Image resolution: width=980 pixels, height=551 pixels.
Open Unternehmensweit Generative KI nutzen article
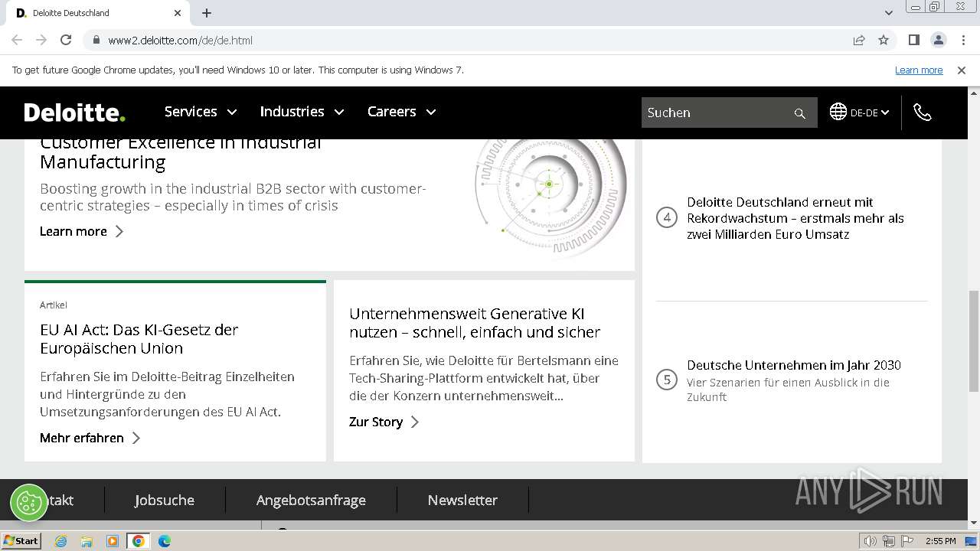[x=475, y=323]
